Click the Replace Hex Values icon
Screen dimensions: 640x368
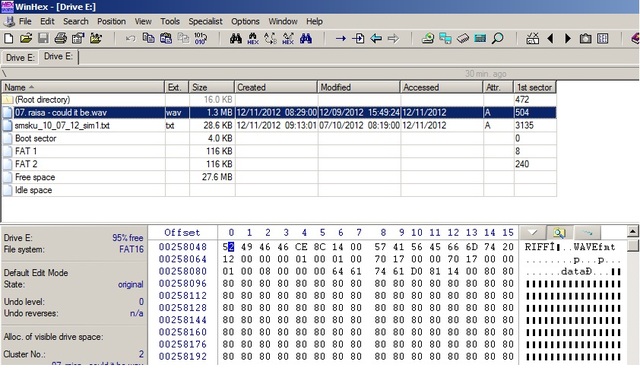(288, 38)
